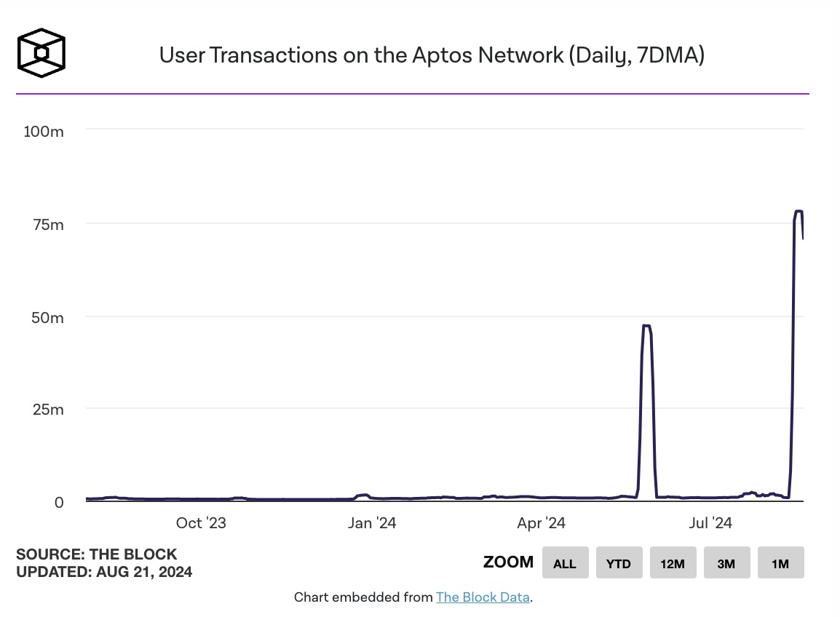Click the June 2024 spike peak

click(x=646, y=326)
